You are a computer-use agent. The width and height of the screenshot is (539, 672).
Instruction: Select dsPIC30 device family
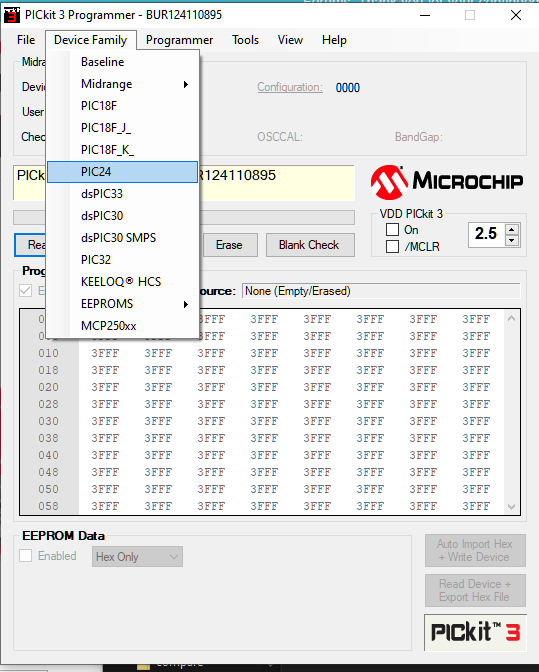(123, 216)
